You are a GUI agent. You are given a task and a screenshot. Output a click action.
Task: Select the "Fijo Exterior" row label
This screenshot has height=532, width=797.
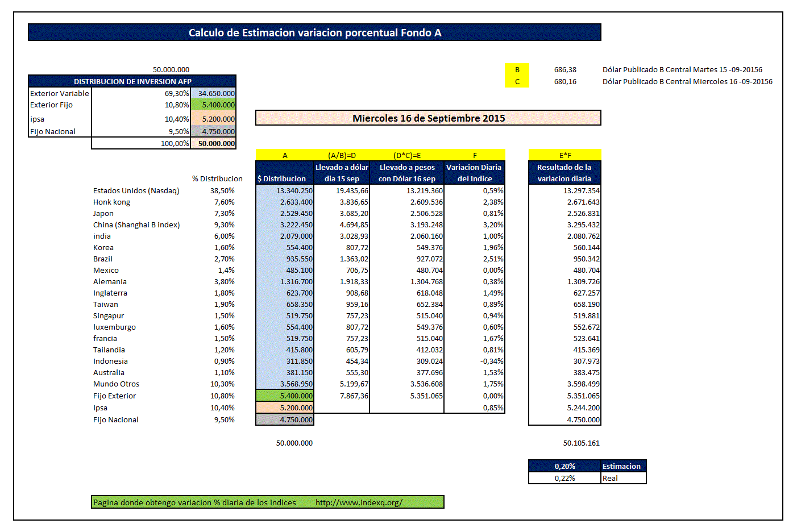coord(114,396)
